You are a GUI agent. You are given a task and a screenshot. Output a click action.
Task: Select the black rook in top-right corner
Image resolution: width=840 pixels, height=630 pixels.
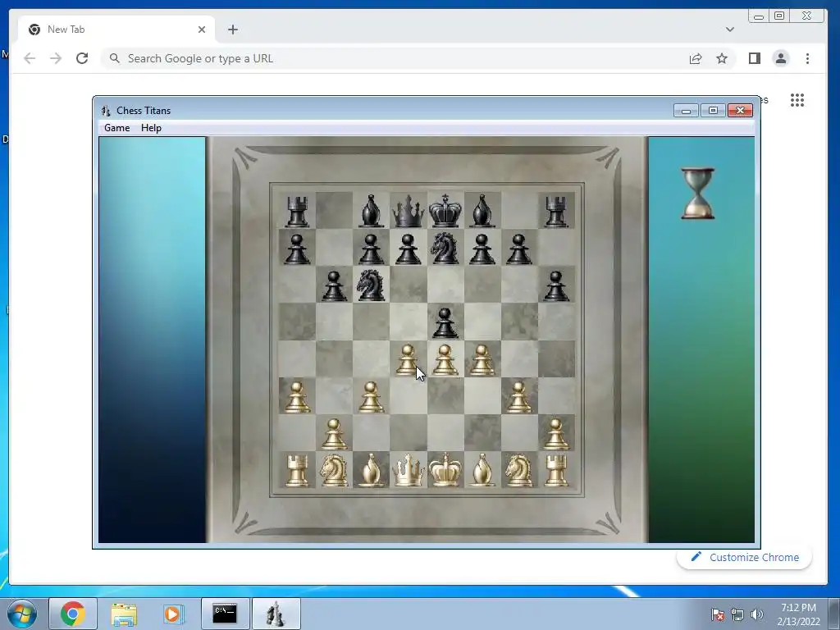coord(555,211)
